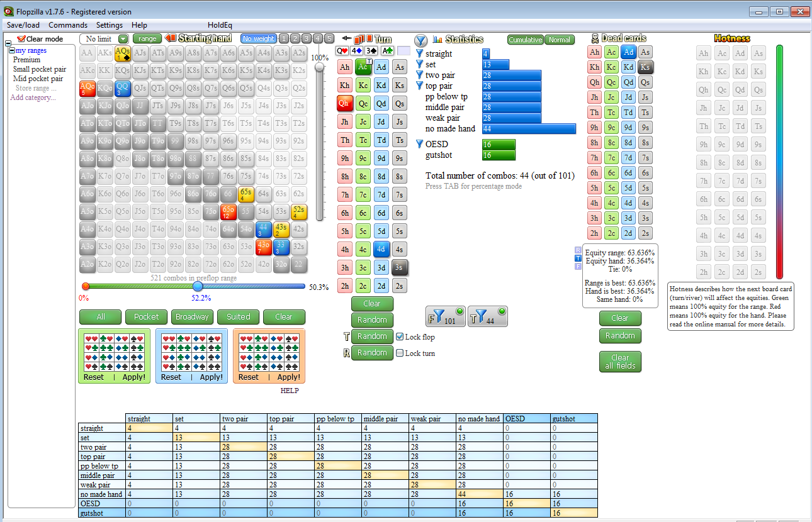Select the Qh card in the board selector
Screen dimensions: 812x522
[344, 103]
